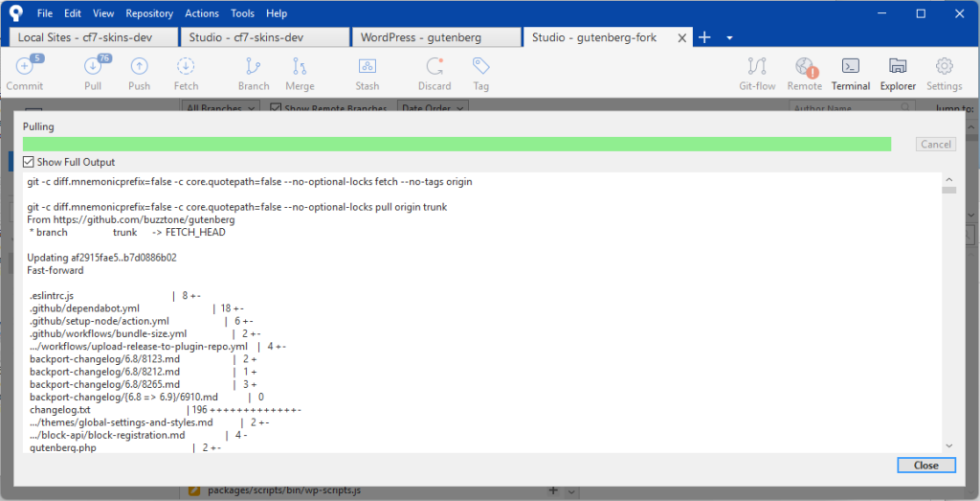Click the green Pulling progress bar
The width and height of the screenshot is (980, 501).
(457, 144)
